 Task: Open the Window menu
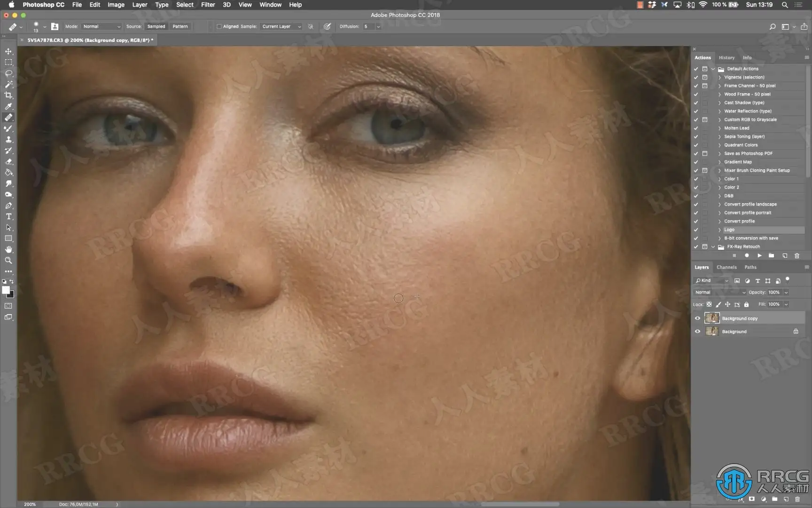pyautogui.click(x=270, y=5)
